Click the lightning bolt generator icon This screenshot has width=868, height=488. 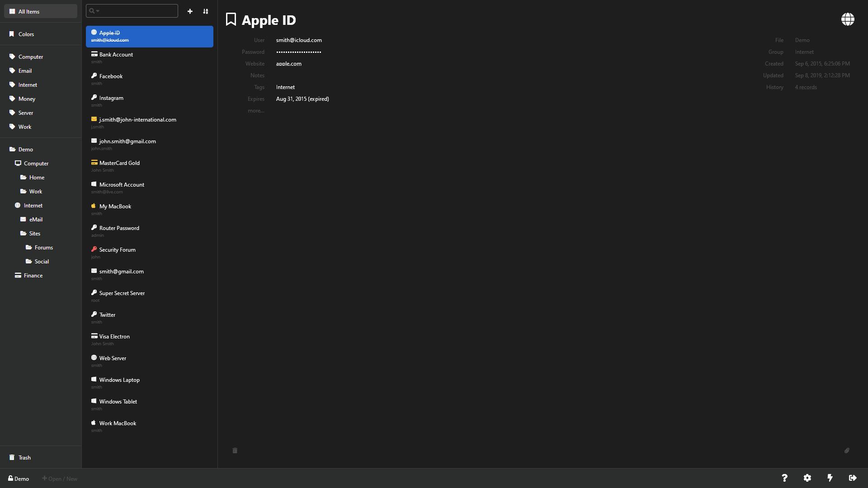(830, 478)
